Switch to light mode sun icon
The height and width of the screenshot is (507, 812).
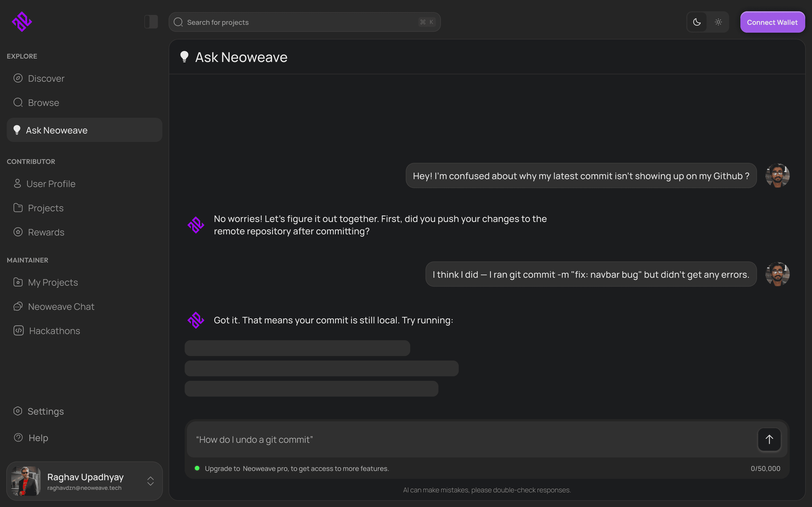click(718, 22)
